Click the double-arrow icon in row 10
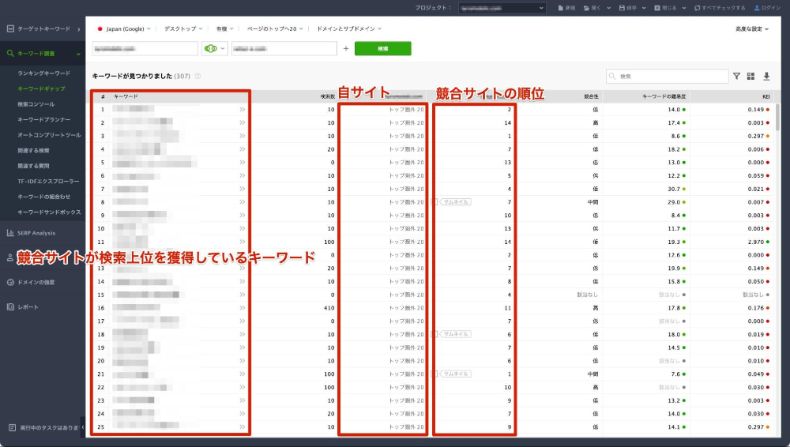 242,228
